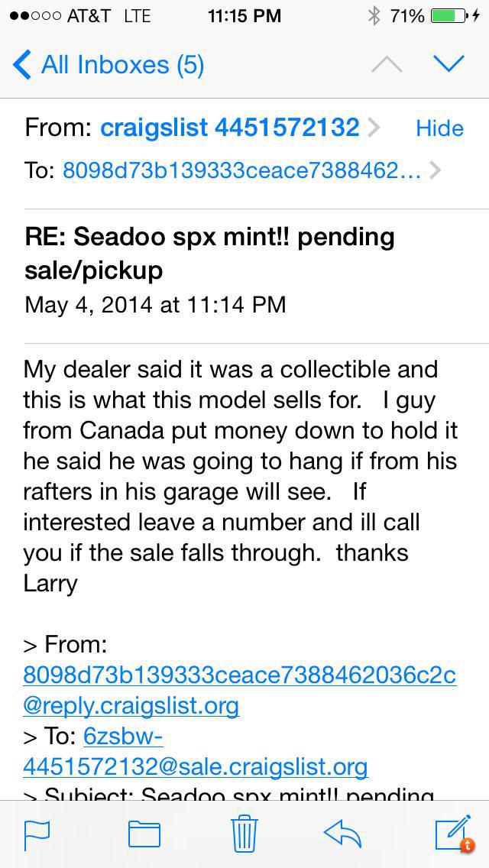Screen dimensions: 489x868
Task: Tap the time 11:15 PM in status bar
Action: point(244,16)
